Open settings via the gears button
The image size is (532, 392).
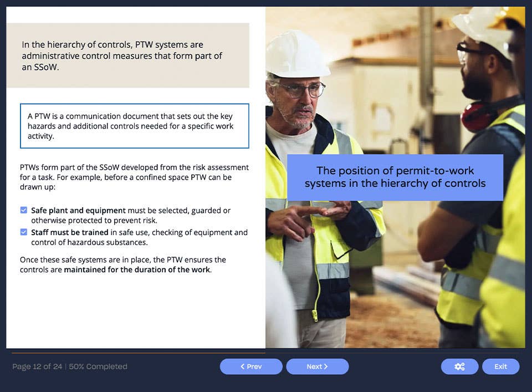tap(460, 366)
